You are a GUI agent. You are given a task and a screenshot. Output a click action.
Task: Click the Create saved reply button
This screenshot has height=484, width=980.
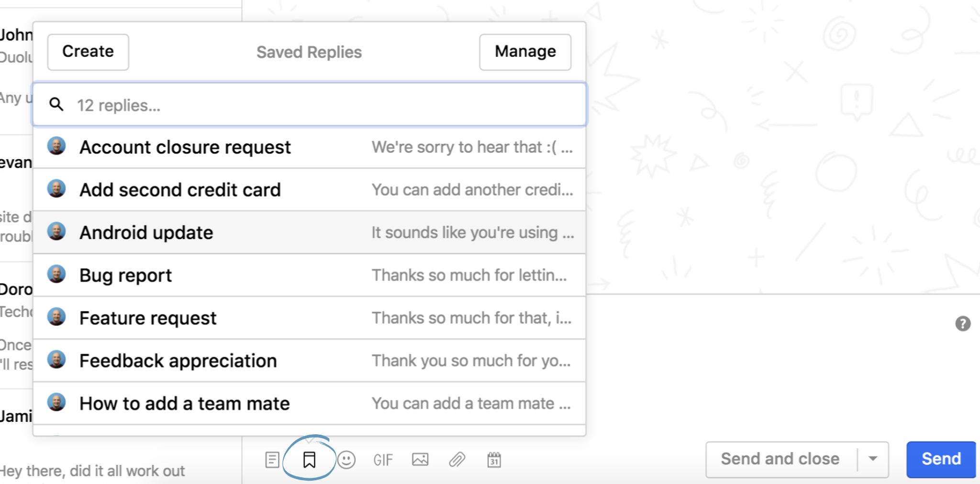[88, 52]
